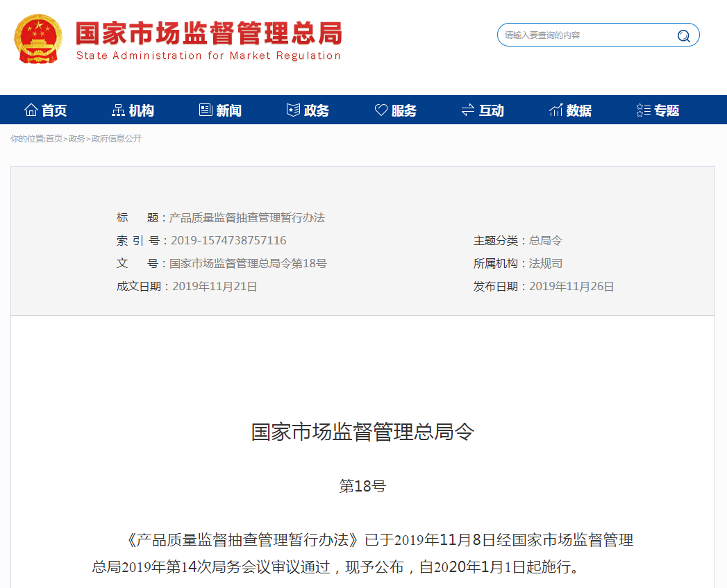Click the heart icon beside 服务
727x588 pixels.
click(381, 110)
